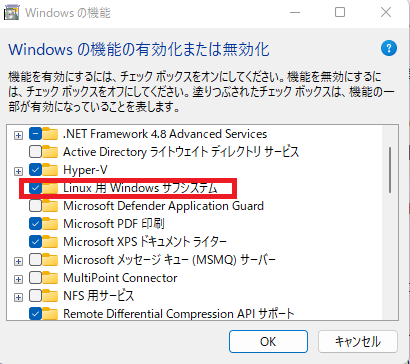The height and width of the screenshot is (364, 410).
Task: Click the Windows Features title bar icon
Action: pos(12,13)
